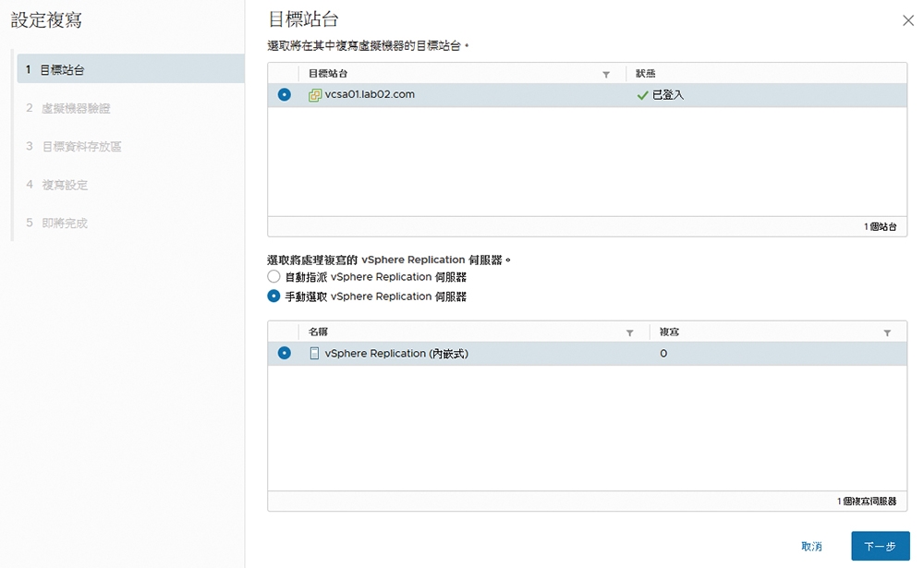Viewport: 924px width, 568px height.
Task: Close the 設定複寫 wizard dialog
Action: 908,20
